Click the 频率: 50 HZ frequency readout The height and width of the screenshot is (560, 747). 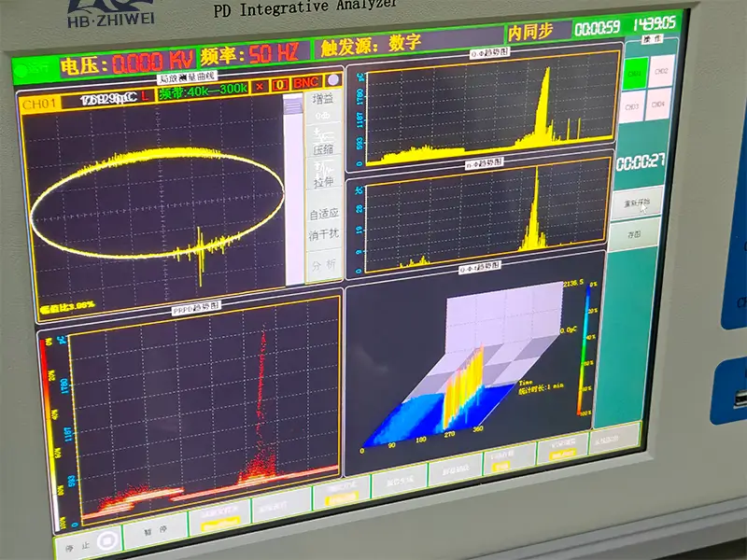249,53
